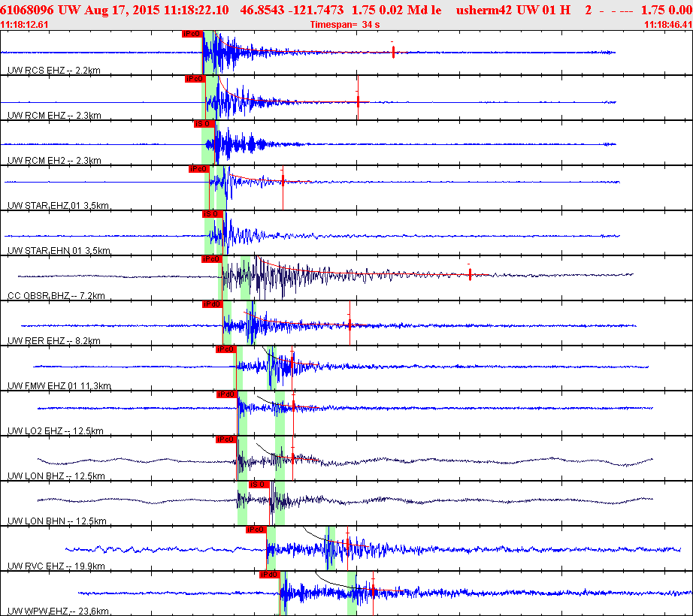Screen dimensions: 693x616
Task: Click the coda end marker on STAR EHZ trace
Action: [283, 181]
